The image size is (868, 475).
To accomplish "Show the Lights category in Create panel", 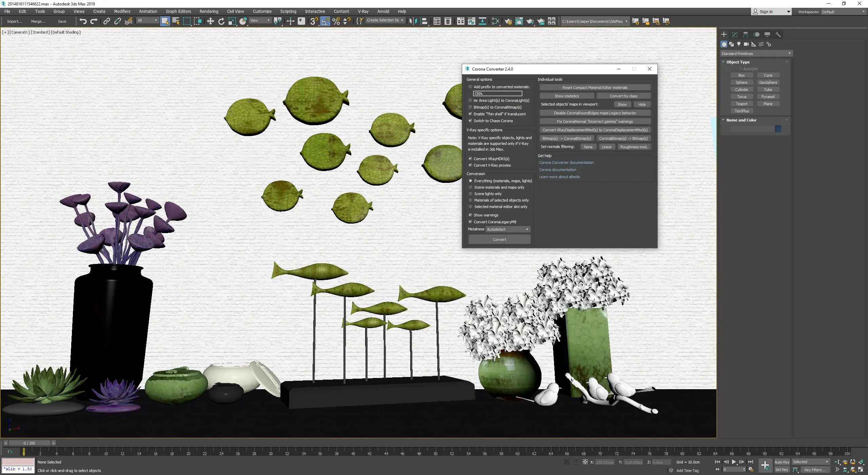I will coord(739,44).
